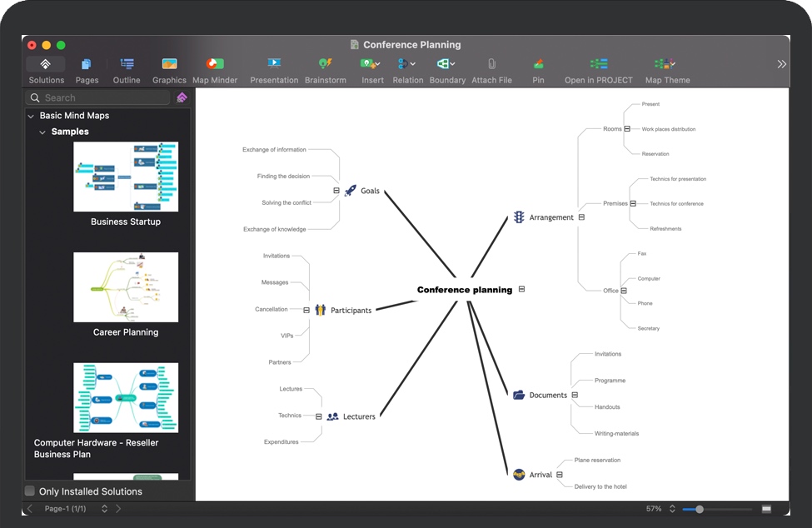812x528 pixels.
Task: Collapse the Rooms subtopic toggle
Action: click(x=627, y=129)
